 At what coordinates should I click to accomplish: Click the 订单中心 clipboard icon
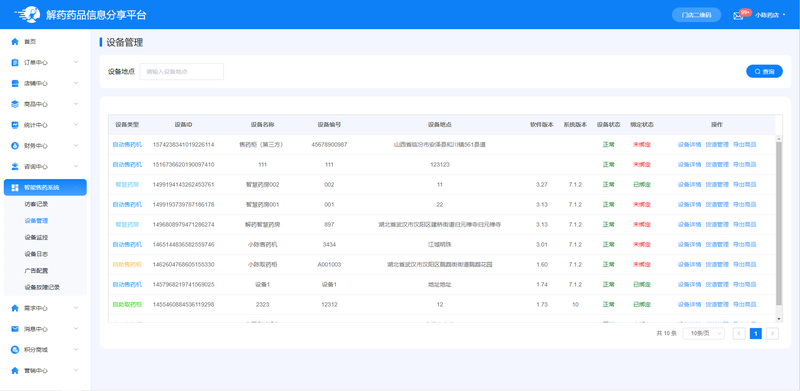[x=15, y=62]
